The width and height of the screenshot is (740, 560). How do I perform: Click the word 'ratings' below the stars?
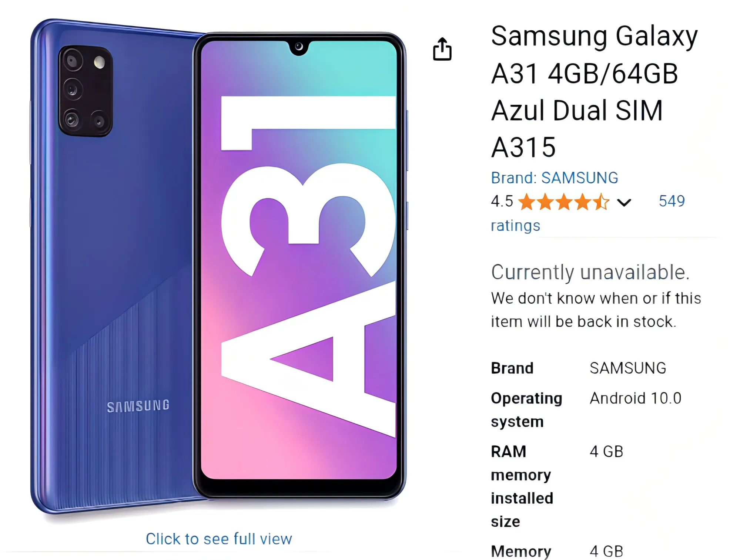pos(515,226)
